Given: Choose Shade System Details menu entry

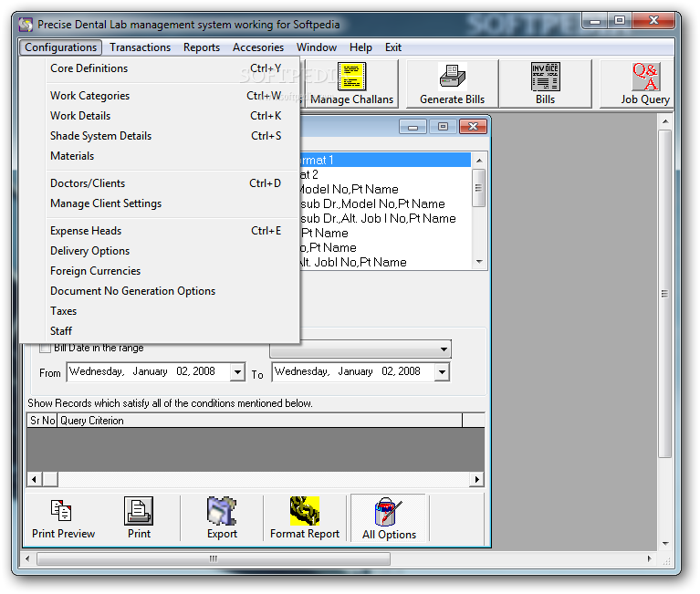Looking at the screenshot, I should 160,136.
